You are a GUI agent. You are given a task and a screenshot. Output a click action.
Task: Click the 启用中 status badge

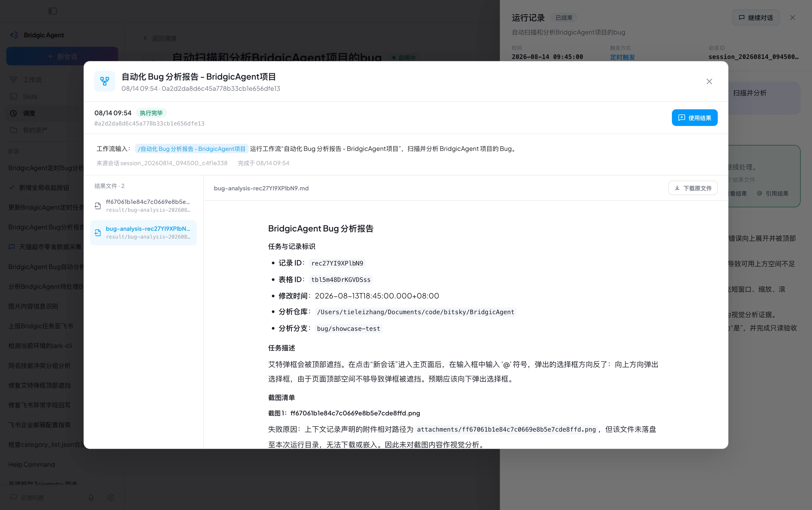(404, 58)
